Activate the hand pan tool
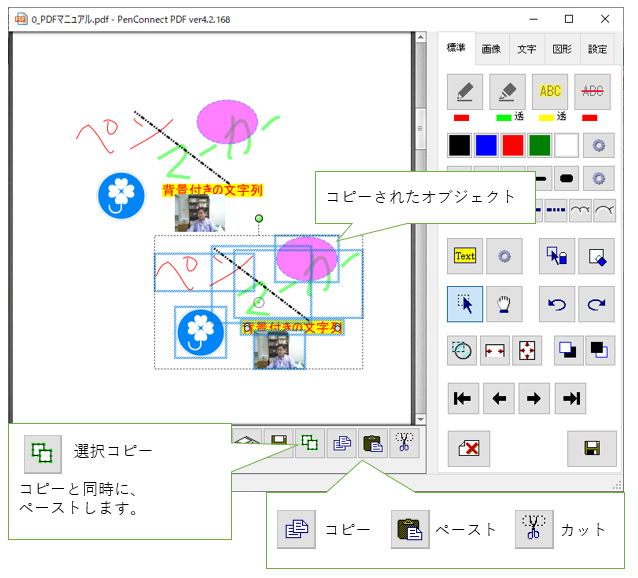This screenshot has width=638, height=578. pos(504,302)
